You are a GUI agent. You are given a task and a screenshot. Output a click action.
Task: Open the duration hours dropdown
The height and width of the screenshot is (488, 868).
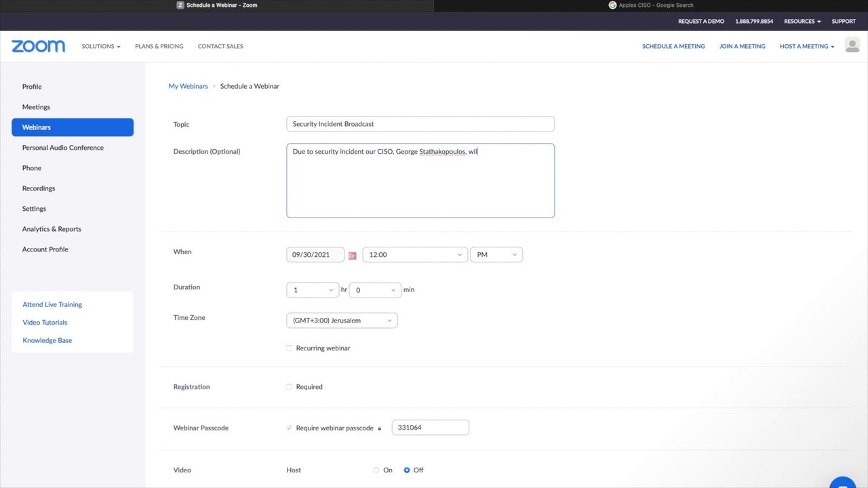tap(313, 290)
